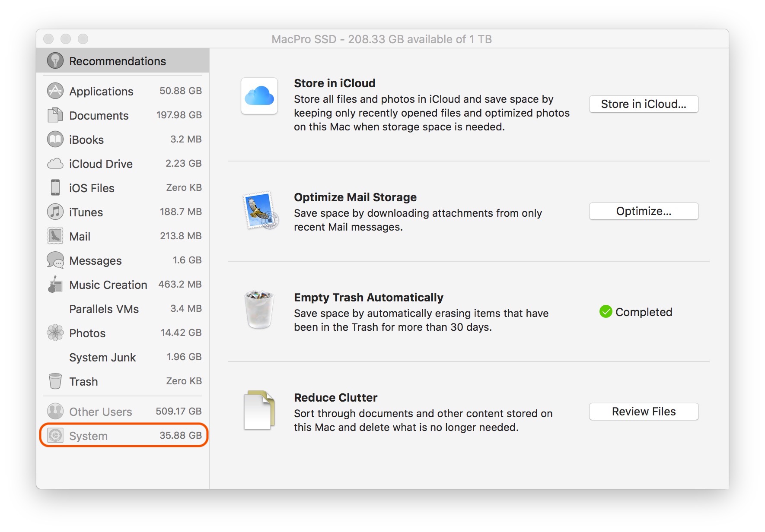Click the gray close window button
This screenshot has height=532, width=765.
click(x=48, y=39)
